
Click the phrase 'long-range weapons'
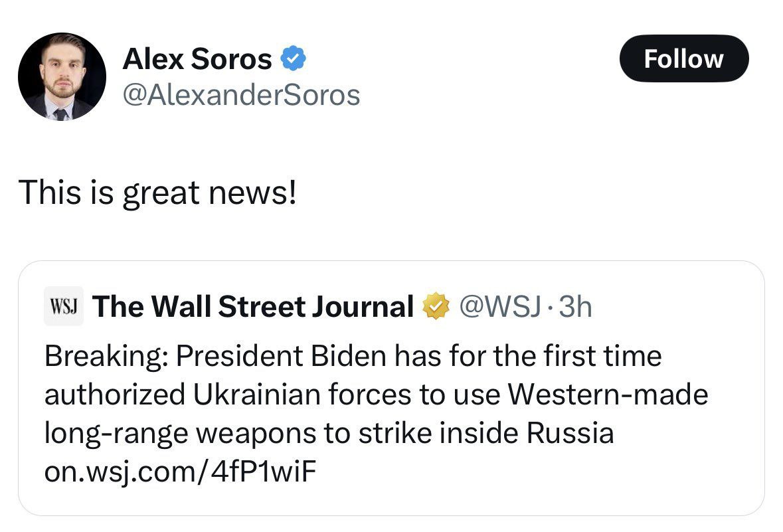(x=180, y=433)
